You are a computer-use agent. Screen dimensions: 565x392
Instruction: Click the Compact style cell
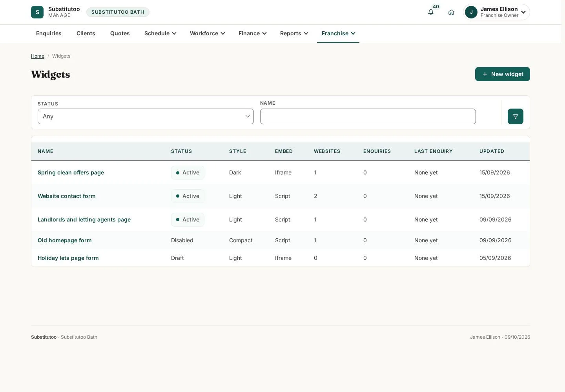point(241,240)
